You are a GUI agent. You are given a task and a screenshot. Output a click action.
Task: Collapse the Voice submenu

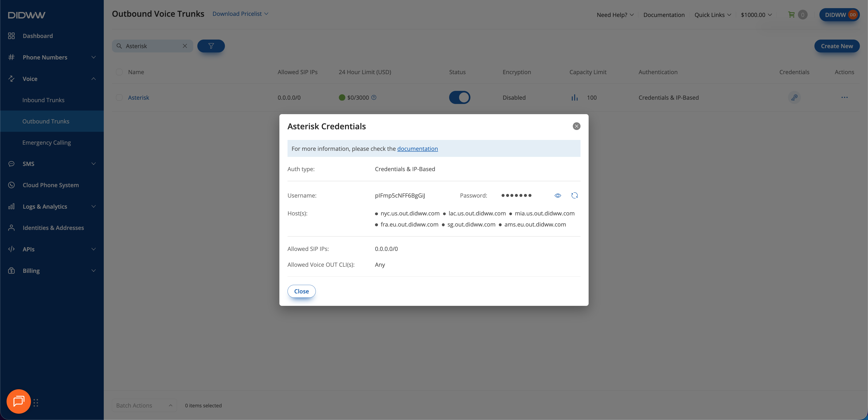coord(94,78)
